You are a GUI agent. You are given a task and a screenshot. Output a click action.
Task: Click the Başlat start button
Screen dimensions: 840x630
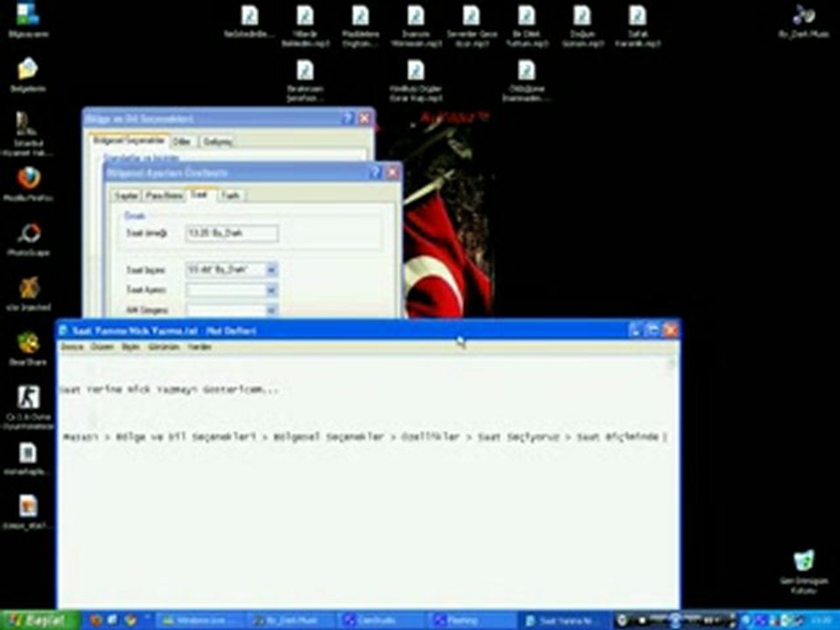pyautogui.click(x=40, y=620)
